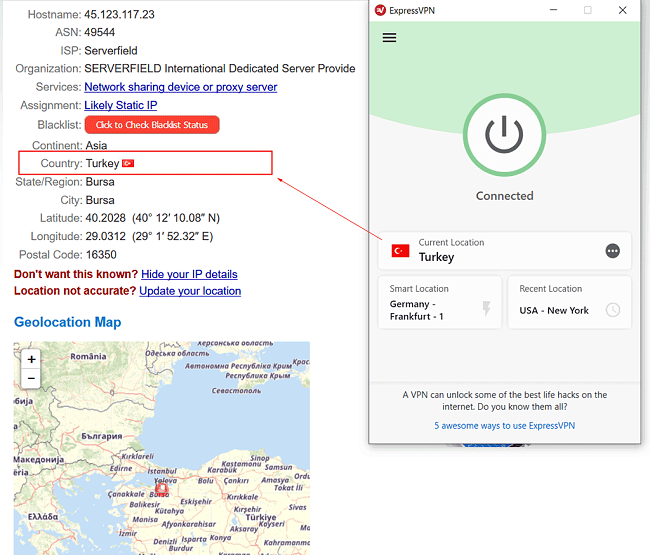The height and width of the screenshot is (555, 650).
Task: Connect to Recent Location USA - New York
Action: 569,303
